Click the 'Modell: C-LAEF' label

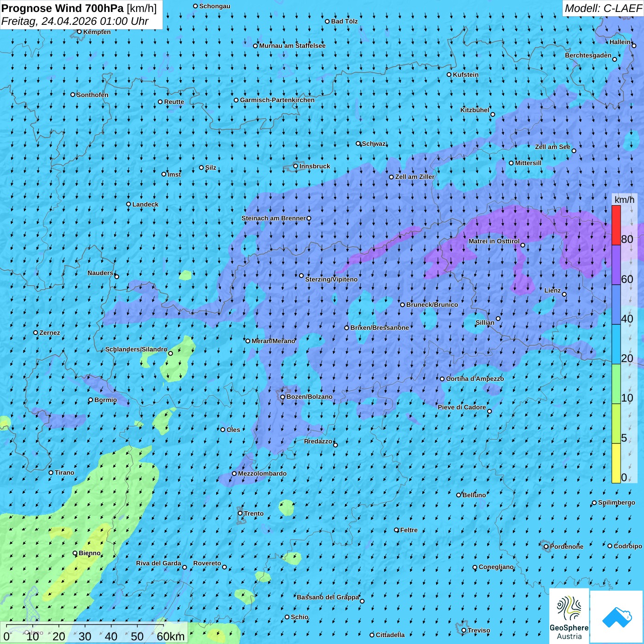pyautogui.click(x=603, y=8)
